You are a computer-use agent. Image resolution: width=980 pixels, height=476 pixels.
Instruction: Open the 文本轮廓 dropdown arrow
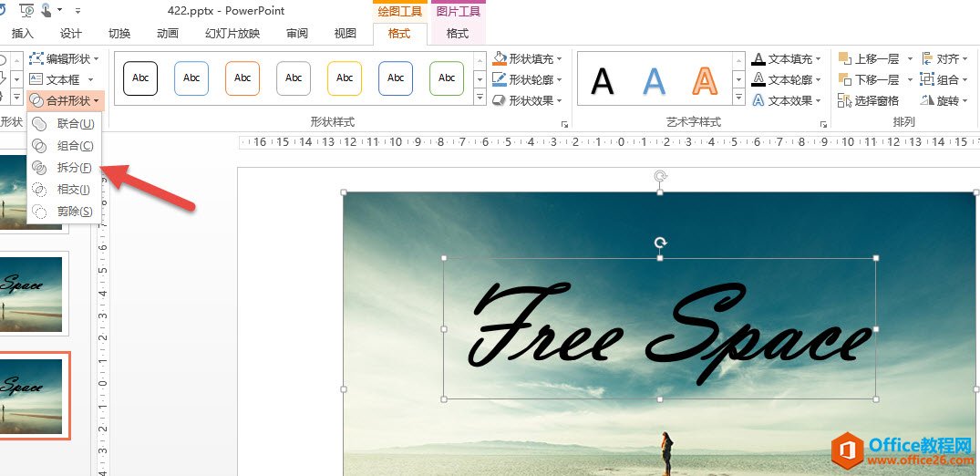pos(818,79)
